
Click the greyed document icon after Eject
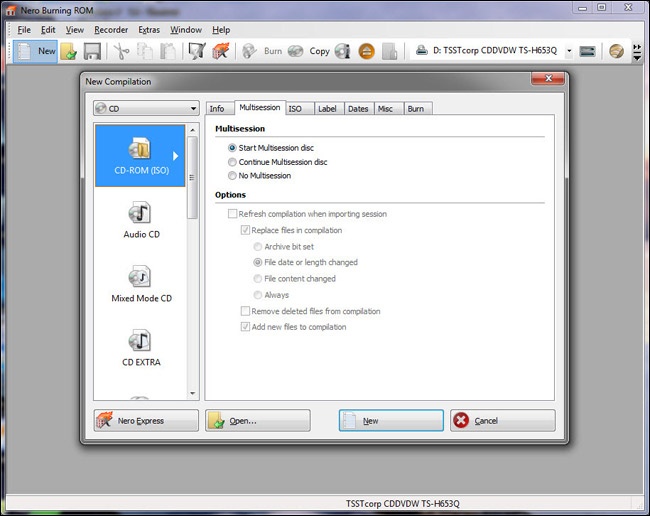389,51
